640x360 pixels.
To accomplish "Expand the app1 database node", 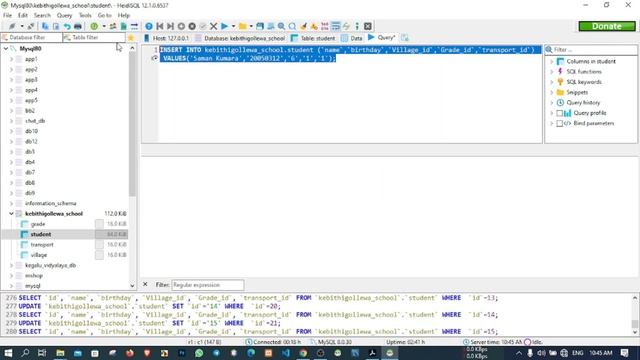I will pyautogui.click(x=11, y=59).
